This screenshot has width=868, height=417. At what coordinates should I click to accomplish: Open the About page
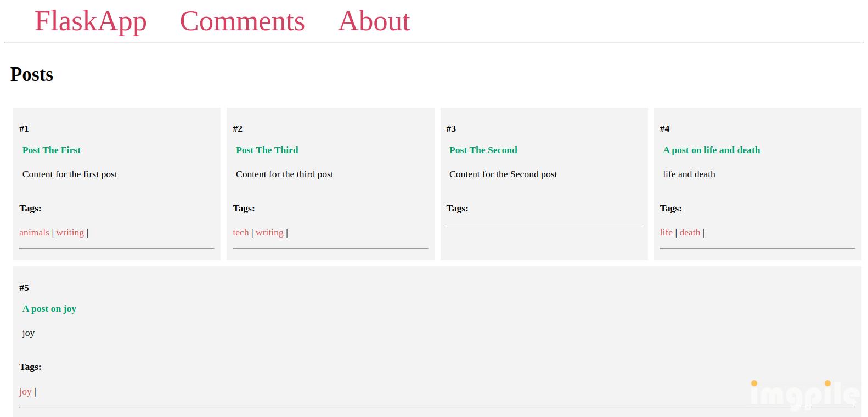point(374,21)
